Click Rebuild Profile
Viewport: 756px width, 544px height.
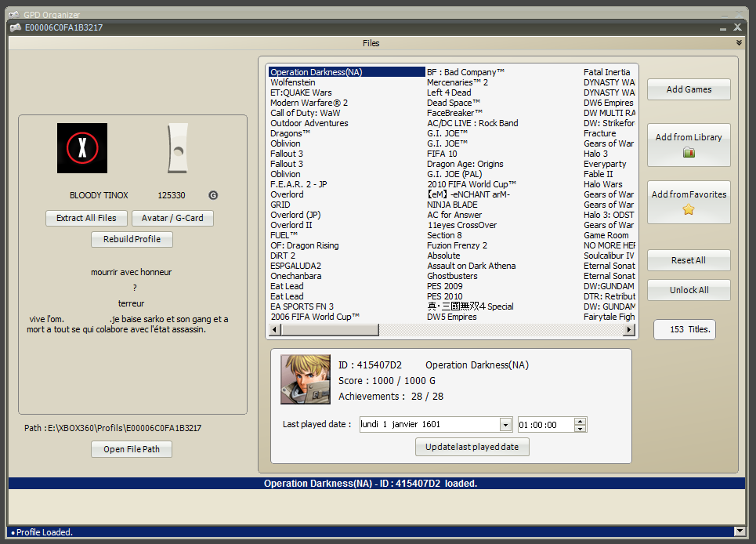[132, 239]
